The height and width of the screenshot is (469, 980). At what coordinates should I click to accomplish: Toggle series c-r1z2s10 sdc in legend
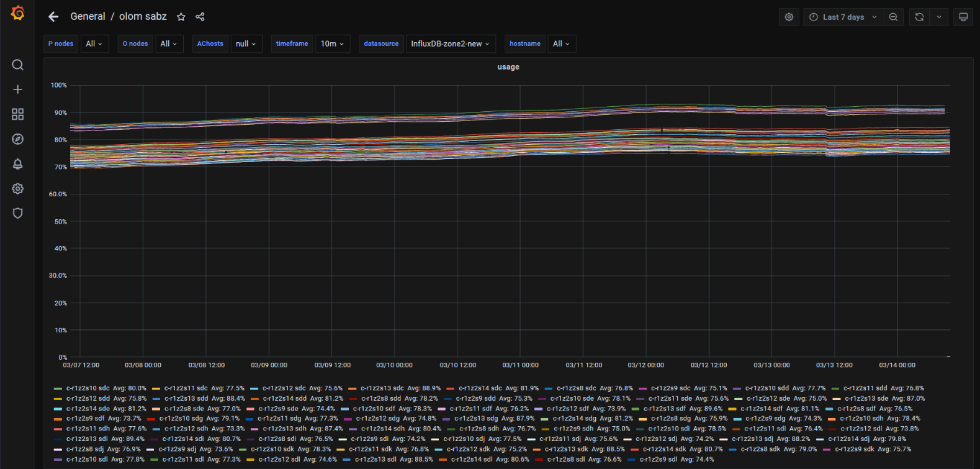pos(88,388)
